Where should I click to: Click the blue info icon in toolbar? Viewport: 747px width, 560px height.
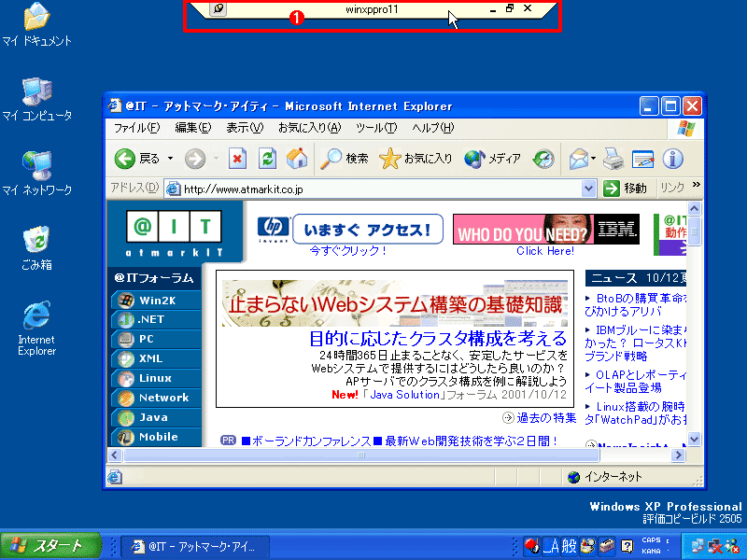coord(672,159)
